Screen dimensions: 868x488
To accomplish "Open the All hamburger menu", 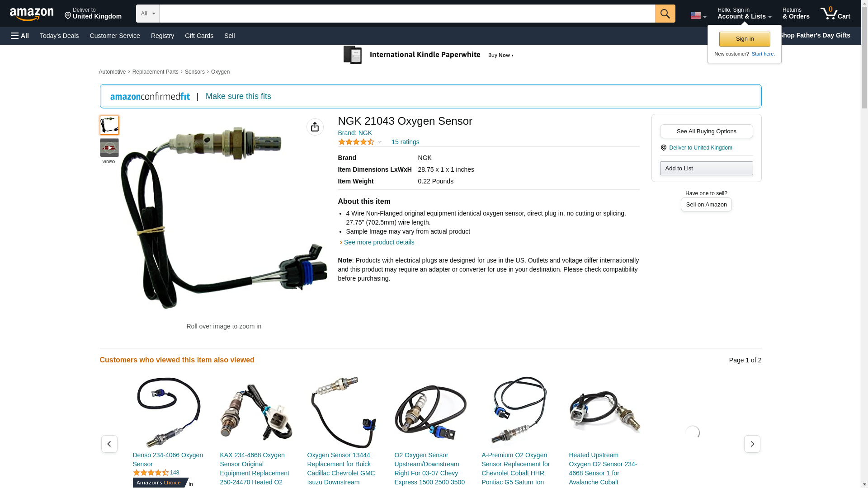I will (20, 36).
